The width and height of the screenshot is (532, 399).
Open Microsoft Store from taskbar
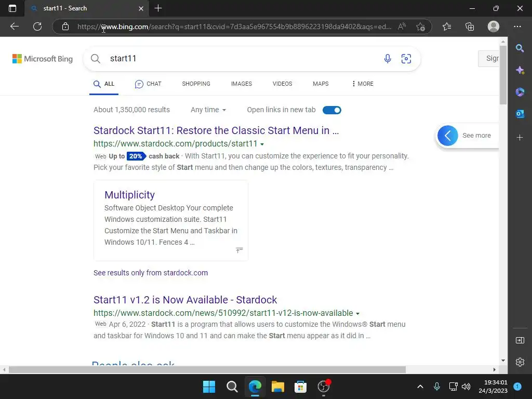click(x=300, y=387)
